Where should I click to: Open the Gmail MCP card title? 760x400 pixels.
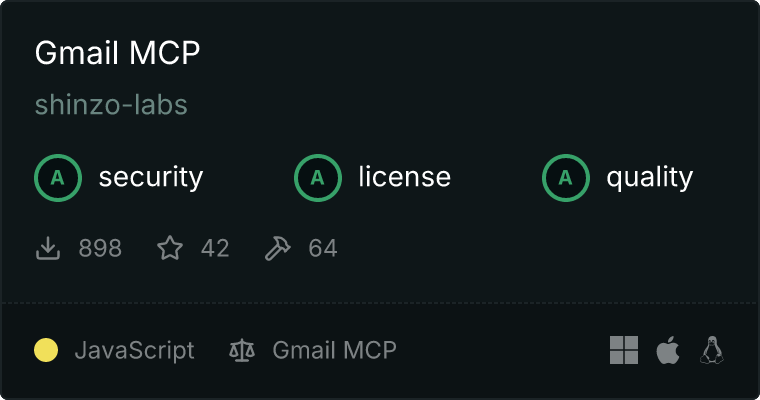point(117,52)
